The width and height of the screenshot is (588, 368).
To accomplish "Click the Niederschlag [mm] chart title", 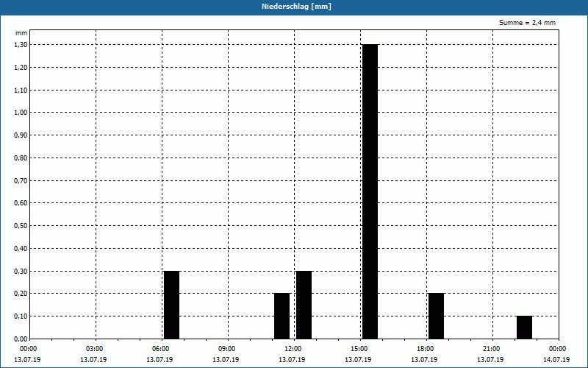I will click(296, 7).
